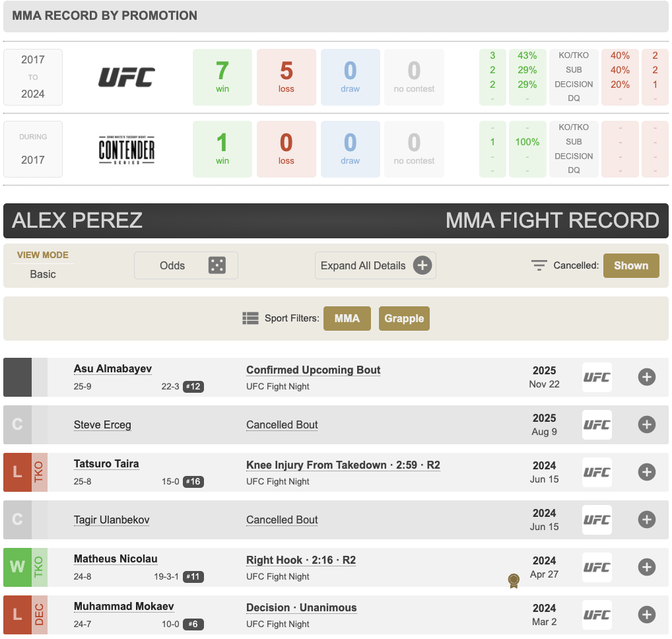Click the filter lines icon beside Cancelled
The width and height of the screenshot is (672, 639).
click(x=539, y=265)
